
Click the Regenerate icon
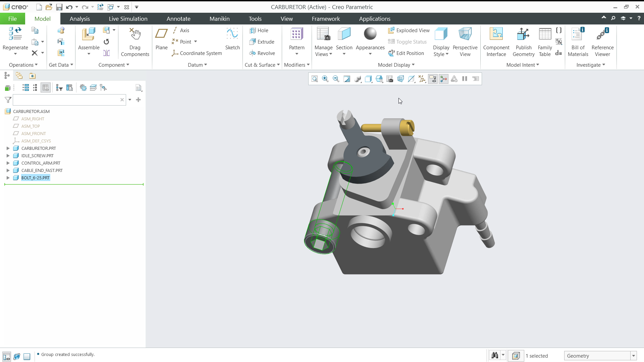[15, 34]
